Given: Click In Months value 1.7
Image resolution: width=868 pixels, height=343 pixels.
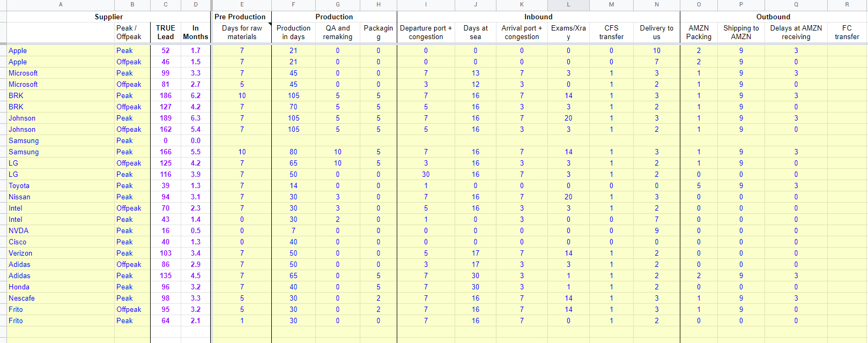Looking at the screenshot, I should pyautogui.click(x=196, y=50).
